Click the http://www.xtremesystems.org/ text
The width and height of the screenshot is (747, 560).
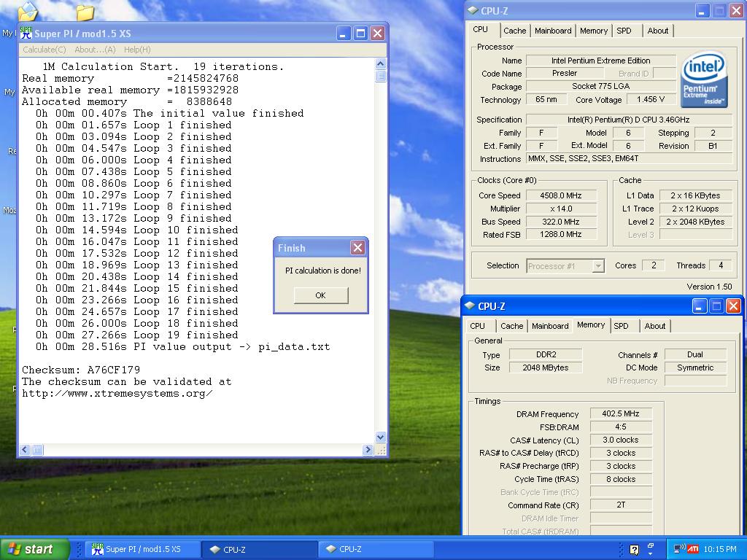(117, 394)
